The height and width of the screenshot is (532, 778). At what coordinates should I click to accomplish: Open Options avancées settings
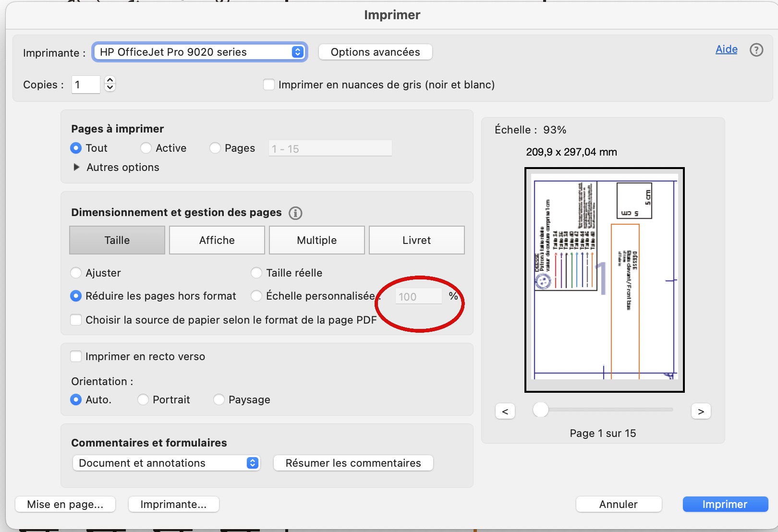coord(375,52)
